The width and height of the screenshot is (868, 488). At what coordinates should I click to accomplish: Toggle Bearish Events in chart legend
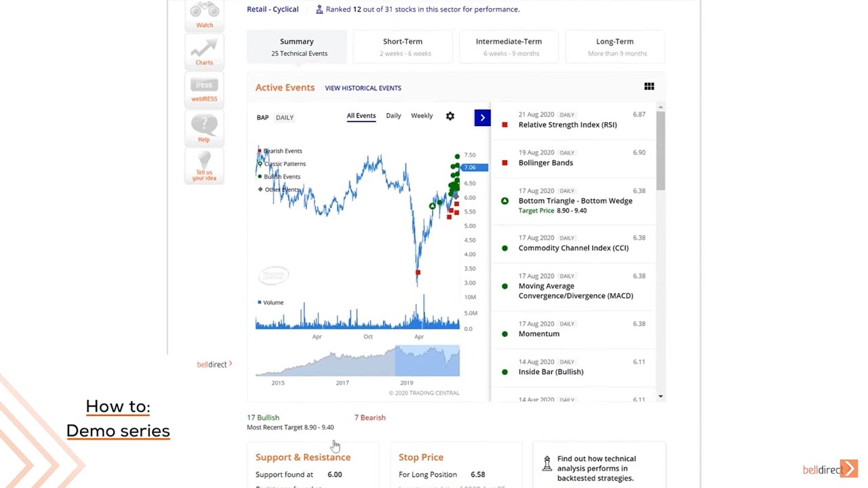[x=282, y=151]
